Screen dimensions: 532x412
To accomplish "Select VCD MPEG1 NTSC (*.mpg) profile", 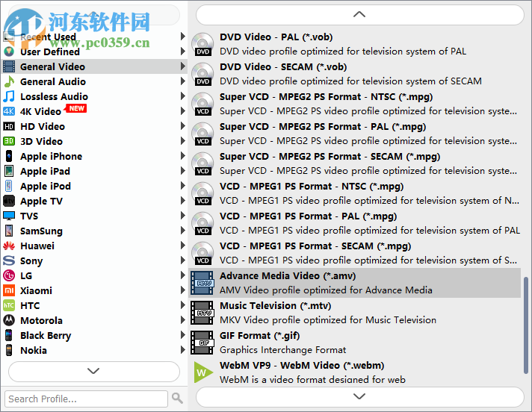I will [x=355, y=193].
